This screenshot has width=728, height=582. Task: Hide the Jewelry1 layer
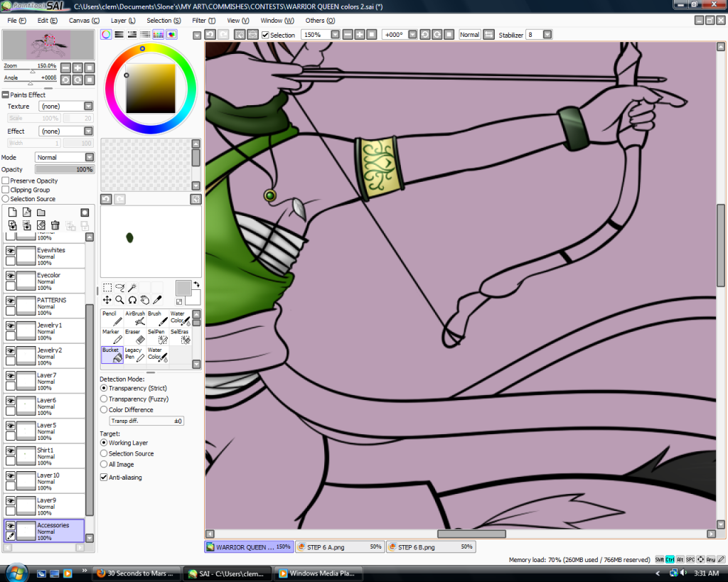(x=10, y=325)
